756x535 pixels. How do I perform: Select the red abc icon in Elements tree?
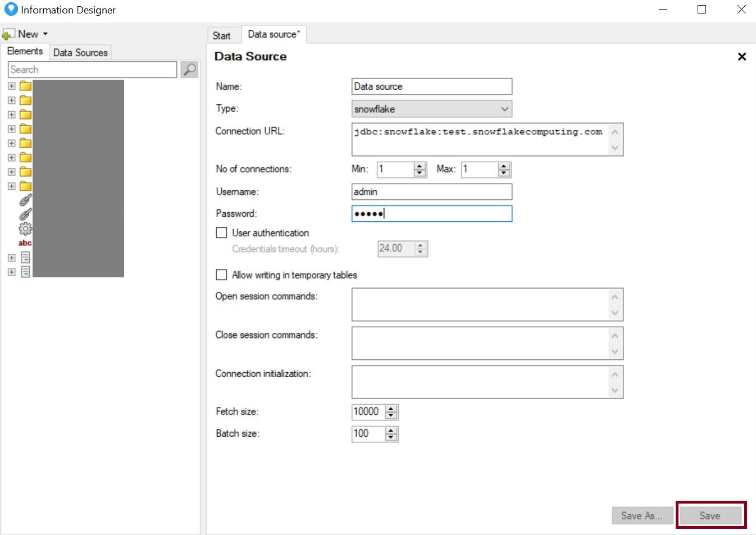25,243
